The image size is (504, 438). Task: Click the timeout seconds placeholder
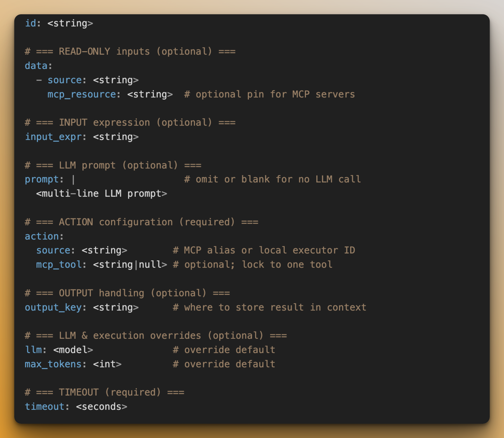102,407
